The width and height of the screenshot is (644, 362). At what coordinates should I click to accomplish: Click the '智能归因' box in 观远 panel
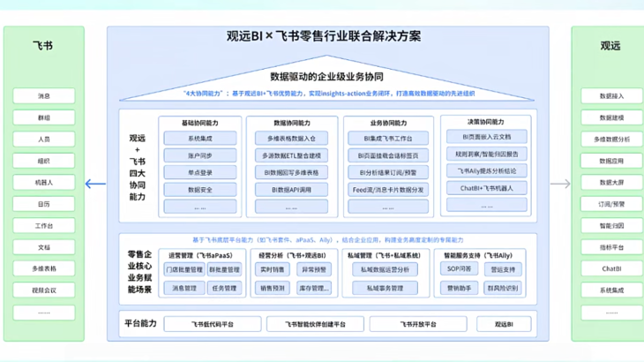[x=611, y=225]
